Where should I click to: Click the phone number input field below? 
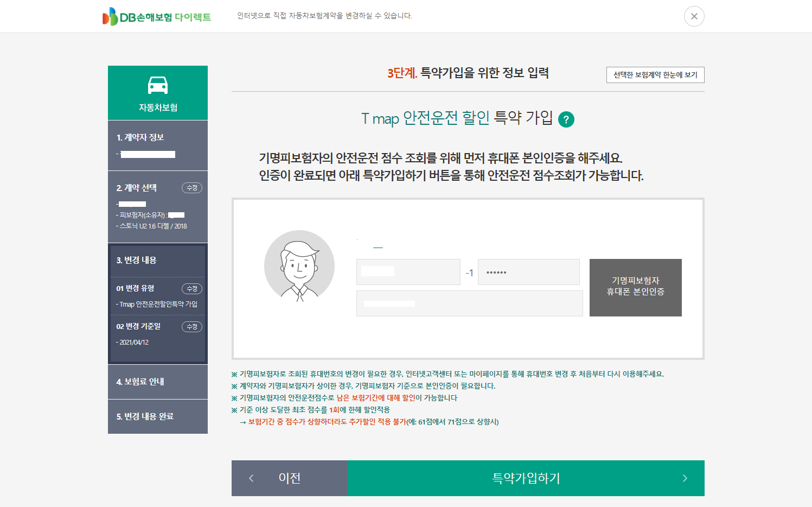(470, 303)
